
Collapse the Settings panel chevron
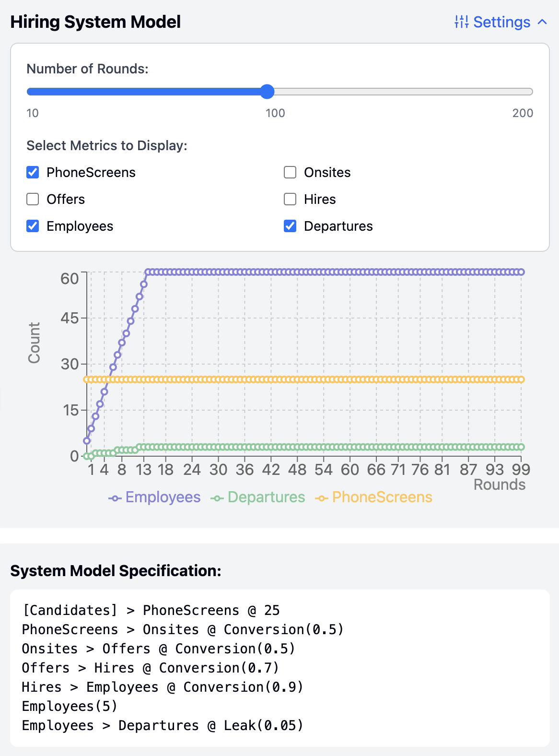(x=542, y=22)
